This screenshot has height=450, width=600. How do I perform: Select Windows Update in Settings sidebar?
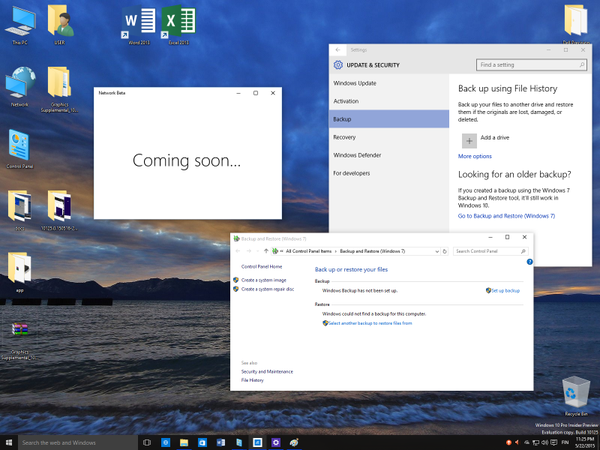(389, 83)
